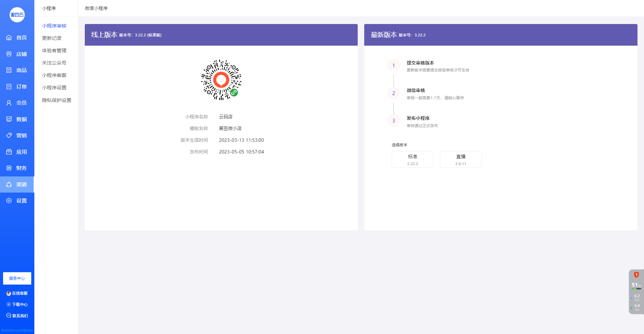This screenshot has width=644, height=334.
Task: Open 设置 menu item
Action: point(17,201)
